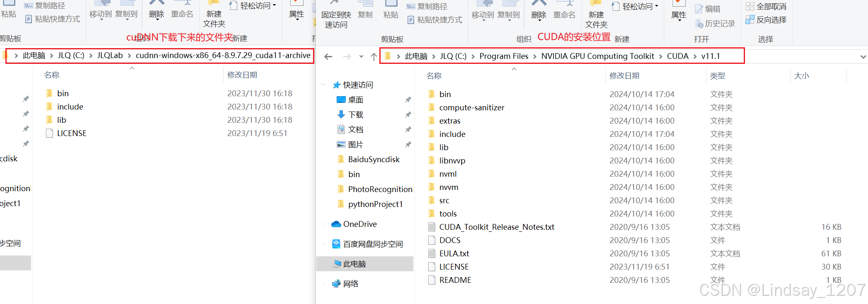This screenshot has height=304, width=868.
Task: Click 新建文件夹 in cuDNN window ribbon
Action: point(214,14)
